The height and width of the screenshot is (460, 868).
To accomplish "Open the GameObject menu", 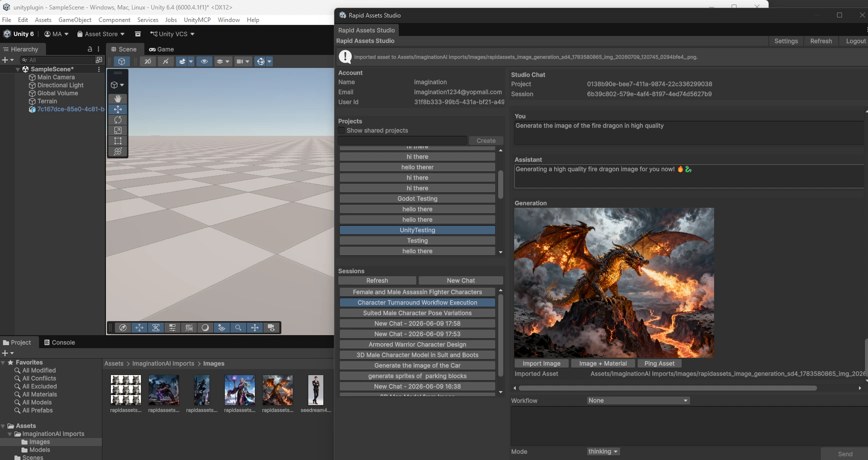I will pyautogui.click(x=75, y=20).
